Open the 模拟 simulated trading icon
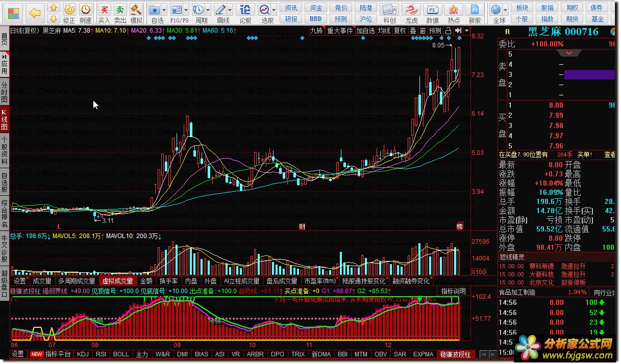Viewport: 621px width, 364px height. coord(136,13)
